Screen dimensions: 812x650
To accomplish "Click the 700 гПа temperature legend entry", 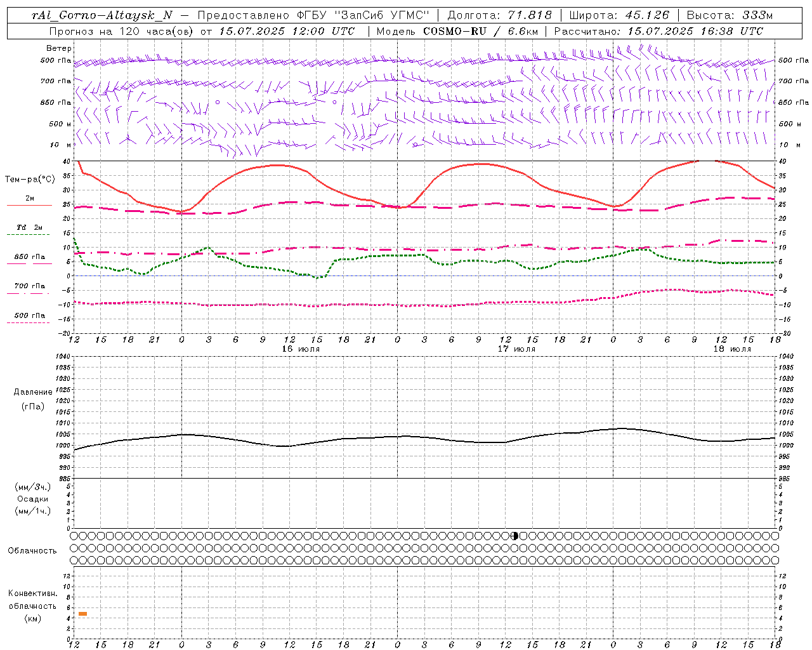I will 30,286.
